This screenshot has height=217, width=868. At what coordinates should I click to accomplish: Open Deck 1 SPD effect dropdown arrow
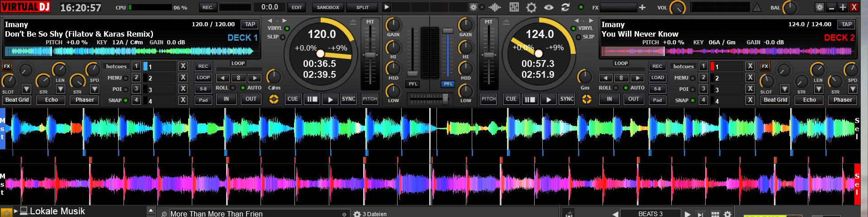point(95,89)
